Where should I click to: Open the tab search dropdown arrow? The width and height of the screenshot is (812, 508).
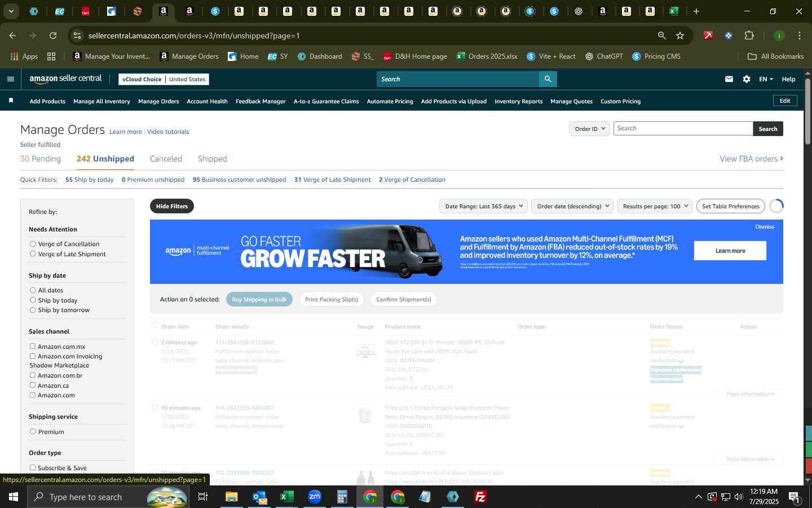click(x=11, y=11)
